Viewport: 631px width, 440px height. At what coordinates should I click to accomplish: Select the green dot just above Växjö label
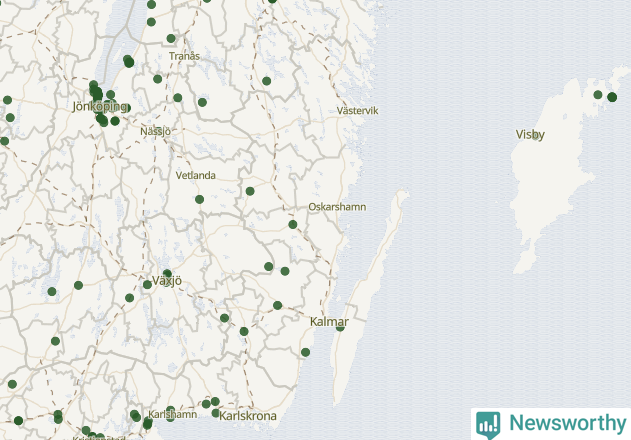point(167,274)
